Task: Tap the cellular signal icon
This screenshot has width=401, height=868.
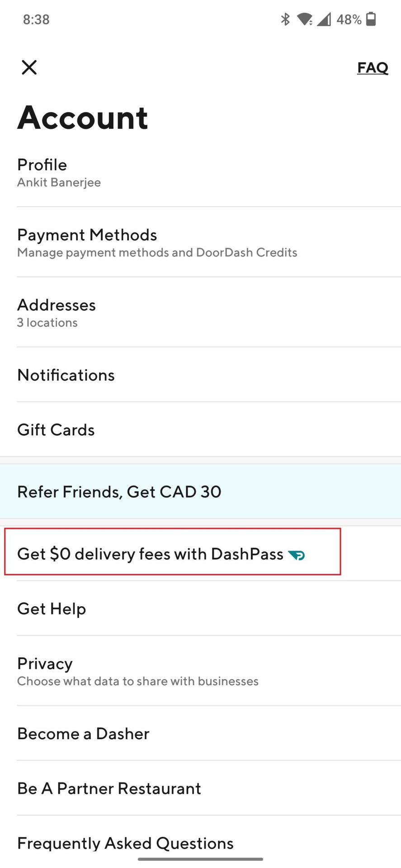Action: [x=324, y=19]
